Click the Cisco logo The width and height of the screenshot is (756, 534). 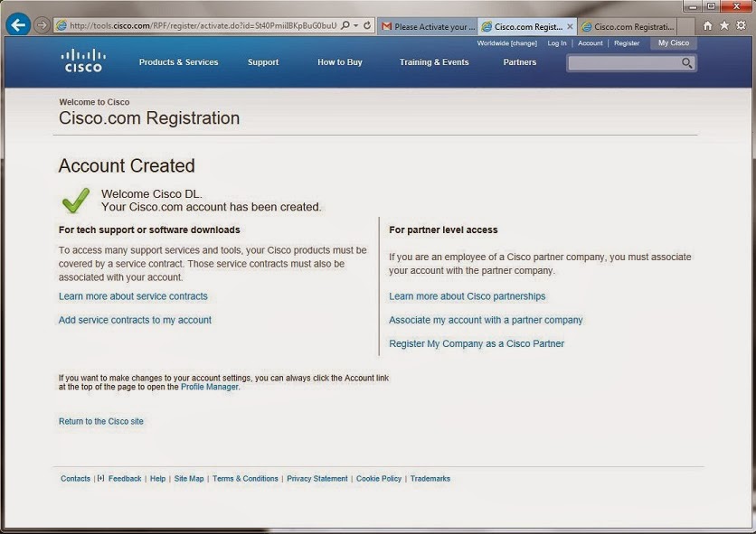point(83,61)
